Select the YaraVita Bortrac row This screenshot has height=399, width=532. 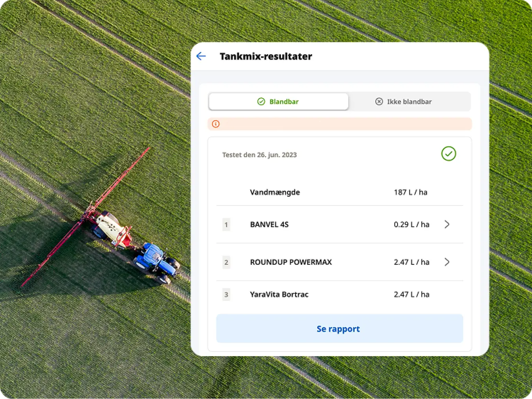click(339, 295)
